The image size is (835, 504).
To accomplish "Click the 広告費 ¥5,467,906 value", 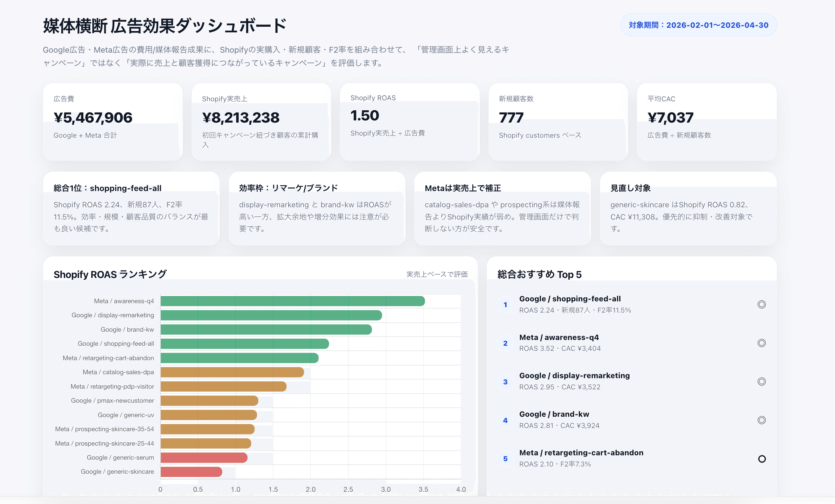I will coord(93,118).
